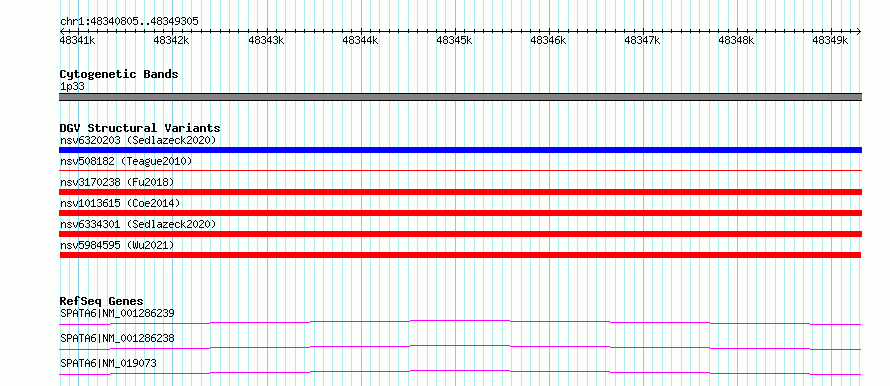Screen dimensions: 890x386
Task: Click the red nsv3170238 variant bar
Action: (x=460, y=192)
